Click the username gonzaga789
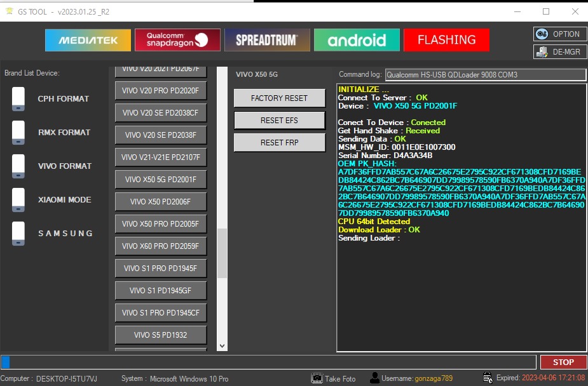The width and height of the screenshot is (588, 386). click(434, 378)
